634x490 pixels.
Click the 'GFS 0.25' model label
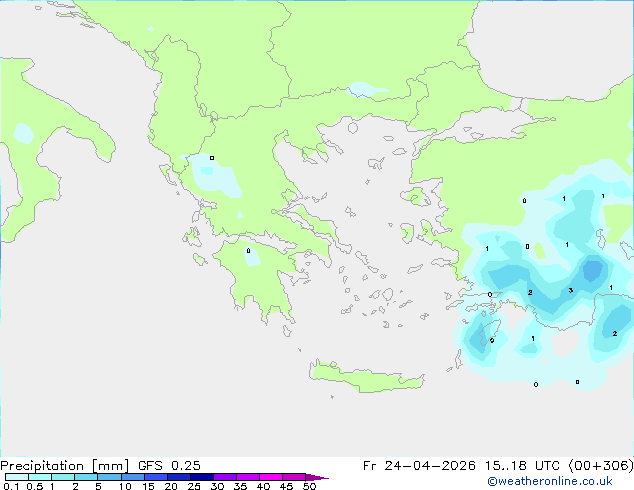point(169,466)
